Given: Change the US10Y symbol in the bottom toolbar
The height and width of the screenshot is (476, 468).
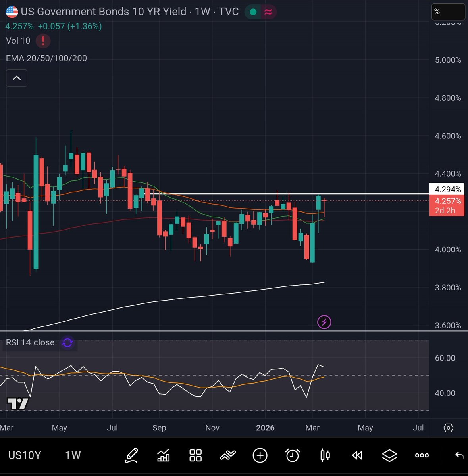Looking at the screenshot, I should 25,455.
